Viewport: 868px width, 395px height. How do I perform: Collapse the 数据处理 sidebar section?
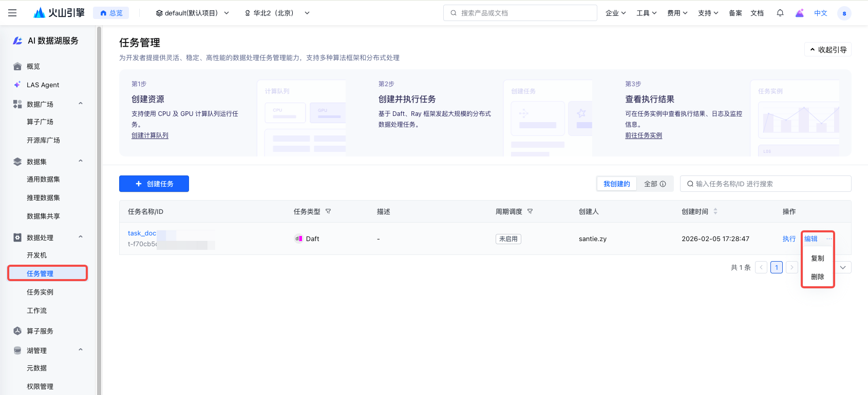click(81, 237)
